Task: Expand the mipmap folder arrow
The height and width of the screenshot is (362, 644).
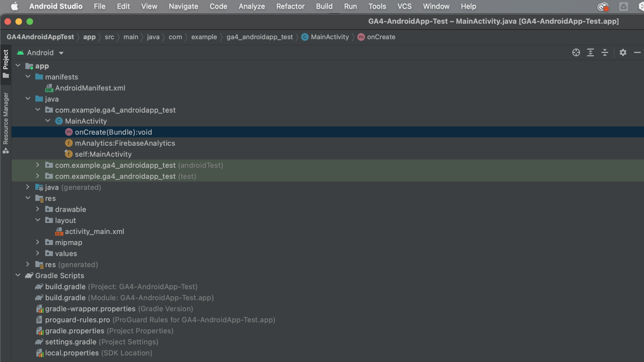Action: point(38,242)
